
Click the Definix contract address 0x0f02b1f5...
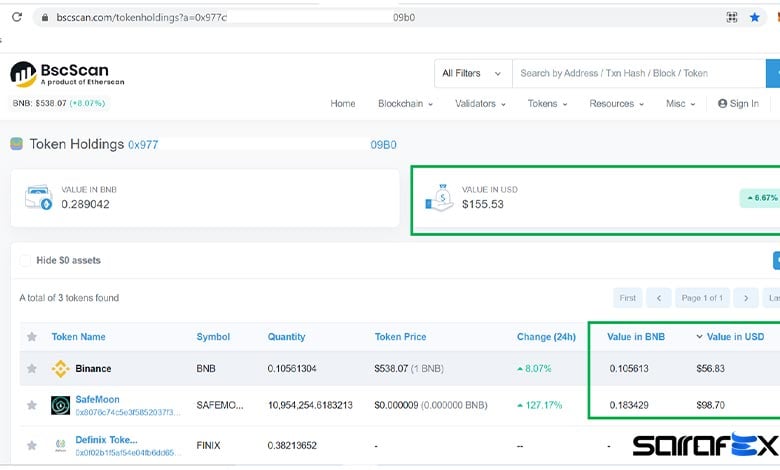128,453
